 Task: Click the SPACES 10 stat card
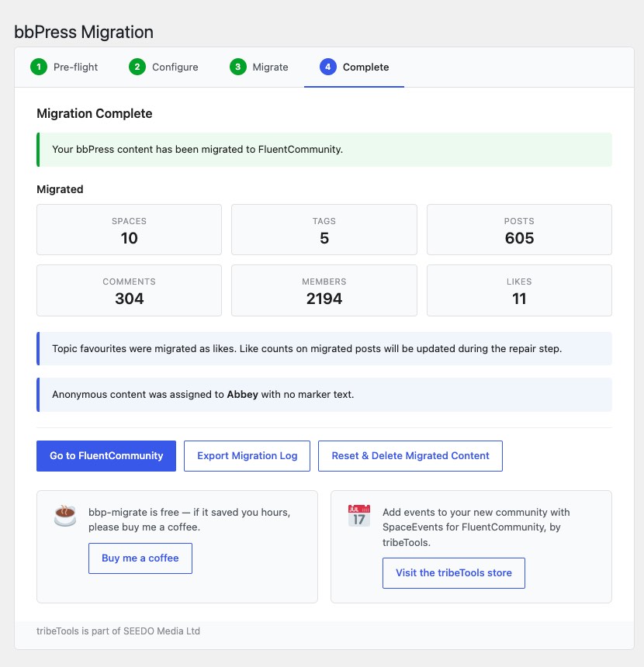pyautogui.click(x=129, y=230)
